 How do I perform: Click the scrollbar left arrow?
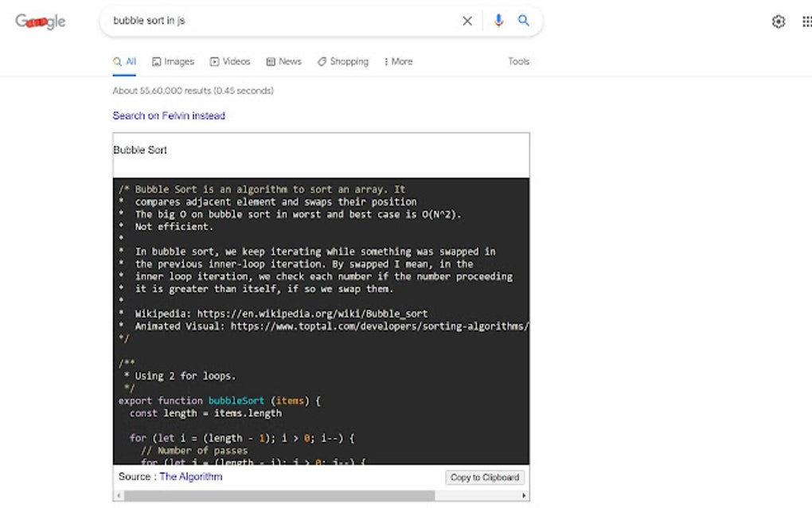pyautogui.click(x=119, y=495)
